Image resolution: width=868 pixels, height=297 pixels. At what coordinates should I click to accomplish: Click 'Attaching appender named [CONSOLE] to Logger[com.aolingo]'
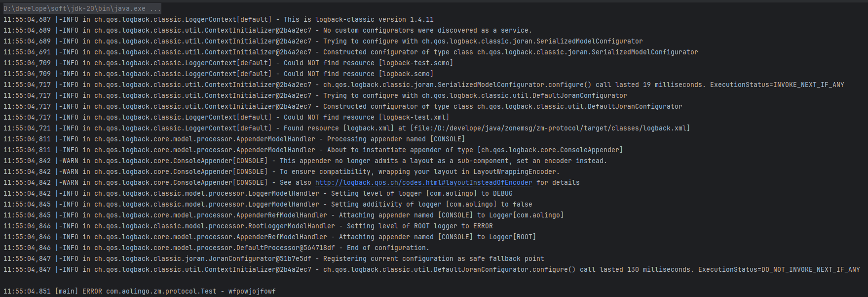[451, 215]
